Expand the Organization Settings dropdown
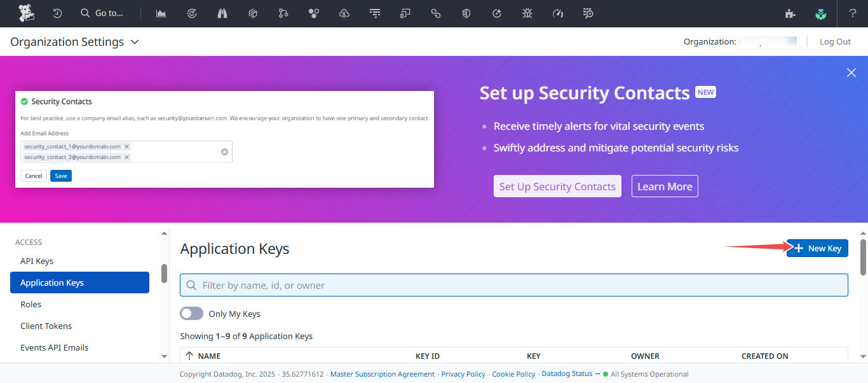The width and height of the screenshot is (868, 383). [x=134, y=41]
